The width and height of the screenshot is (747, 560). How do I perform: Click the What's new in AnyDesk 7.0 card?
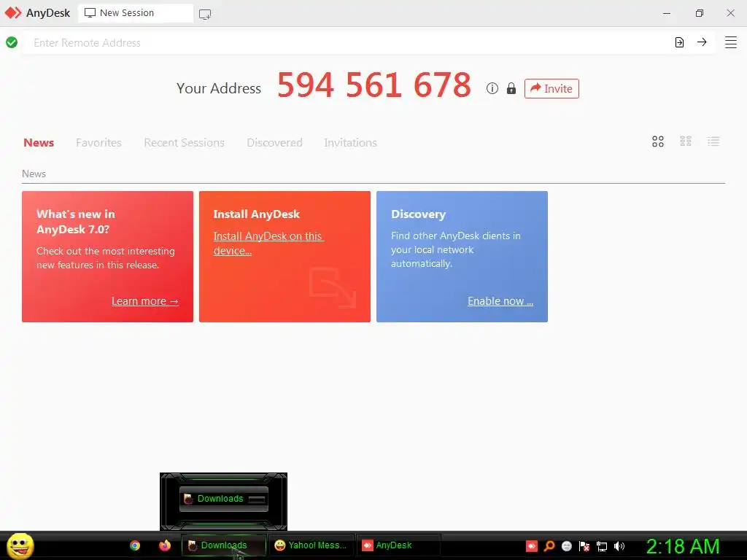[x=108, y=257]
